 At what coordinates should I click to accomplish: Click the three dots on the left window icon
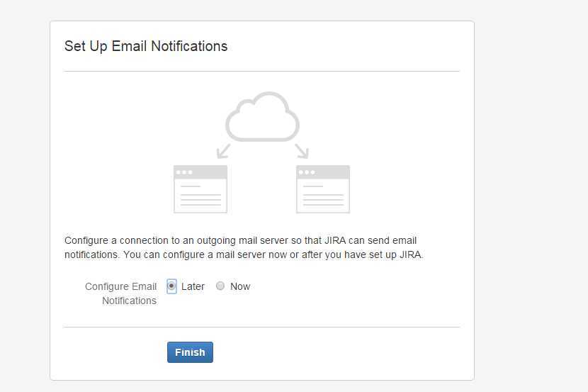pos(184,172)
